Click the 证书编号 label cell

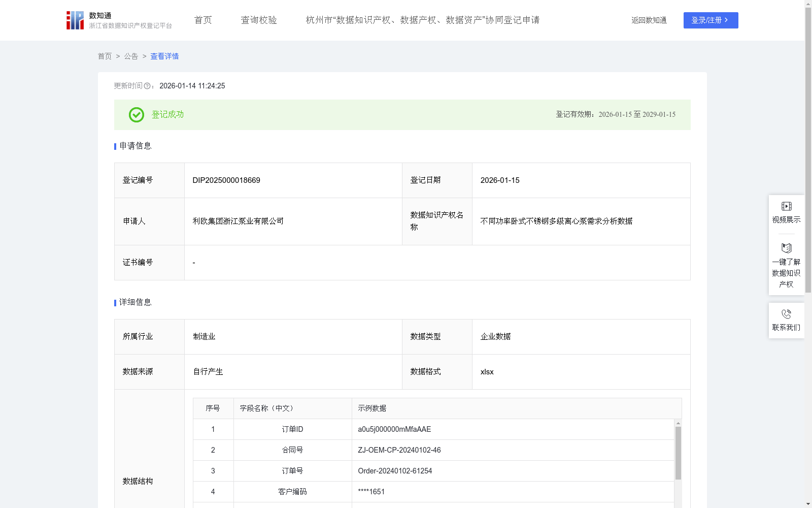click(149, 263)
